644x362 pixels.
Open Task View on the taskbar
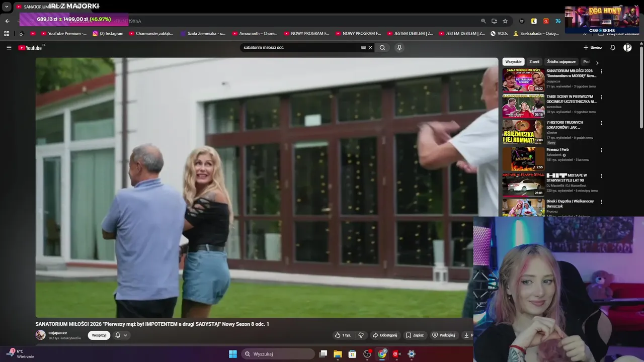coord(324,354)
